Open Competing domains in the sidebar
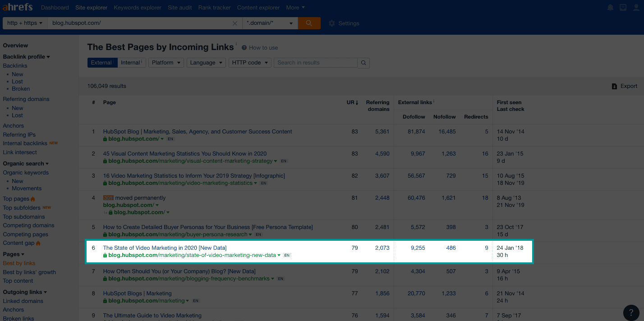The width and height of the screenshot is (644, 321). coord(28,225)
